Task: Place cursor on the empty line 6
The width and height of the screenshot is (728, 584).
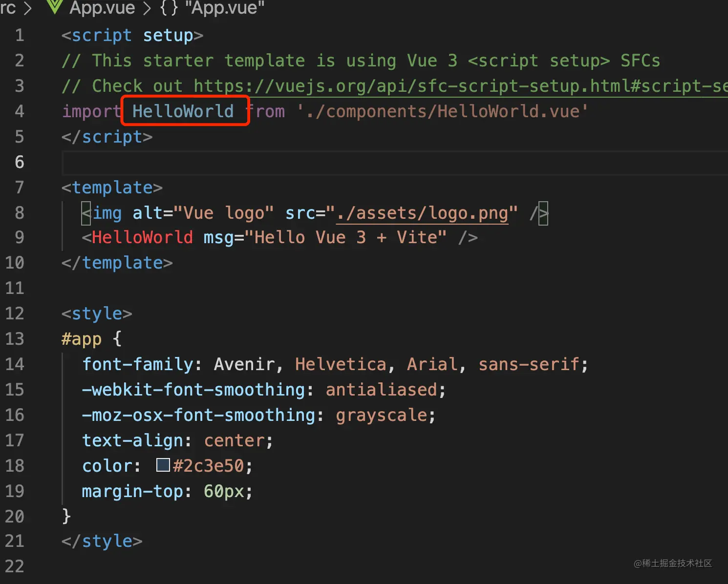Action: (x=342, y=162)
